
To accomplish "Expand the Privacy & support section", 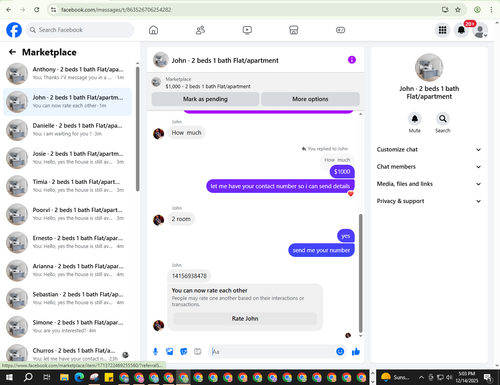I will (429, 201).
